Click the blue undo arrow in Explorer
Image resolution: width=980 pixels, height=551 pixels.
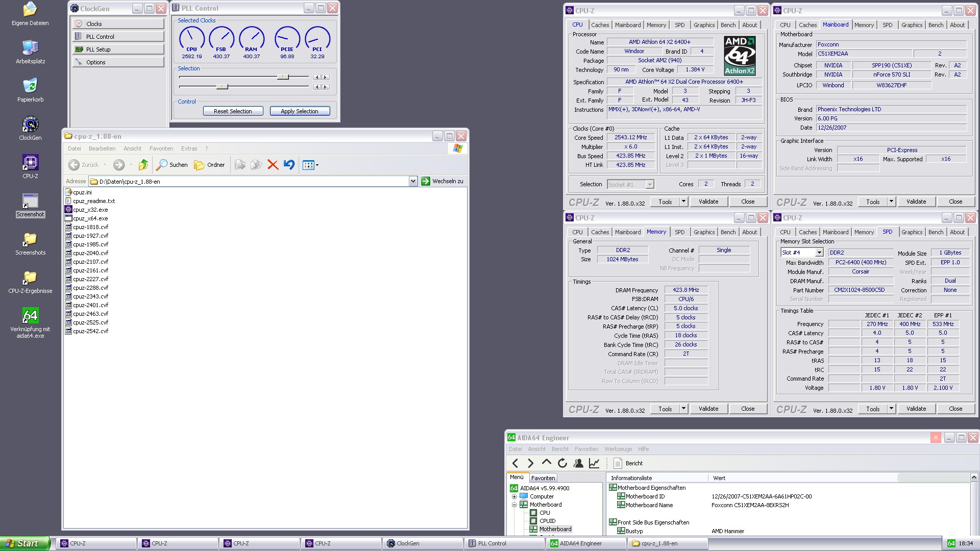click(x=289, y=165)
